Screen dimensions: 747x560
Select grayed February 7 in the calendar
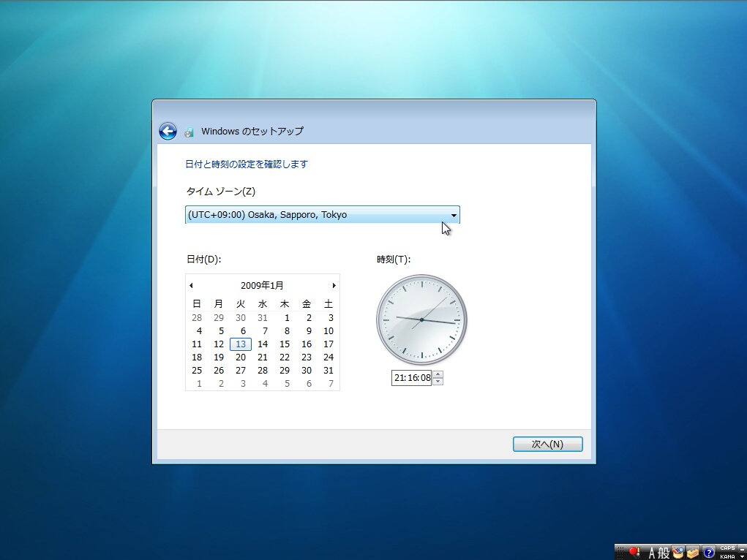tap(331, 384)
